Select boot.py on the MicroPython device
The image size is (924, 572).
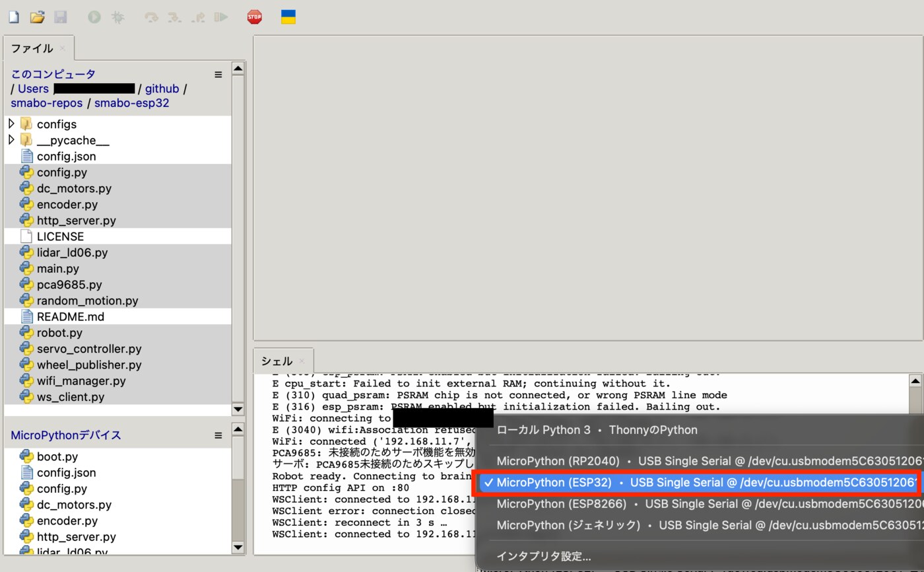click(57, 456)
